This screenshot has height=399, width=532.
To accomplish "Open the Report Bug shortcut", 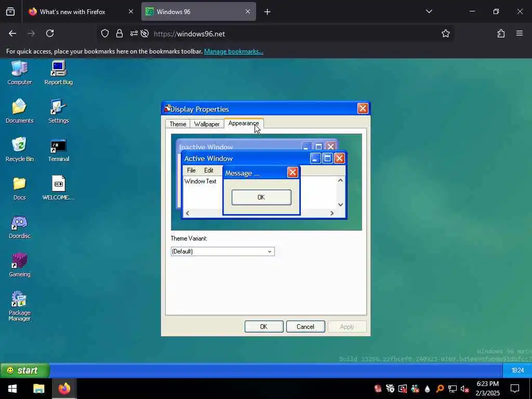I will (x=58, y=73).
